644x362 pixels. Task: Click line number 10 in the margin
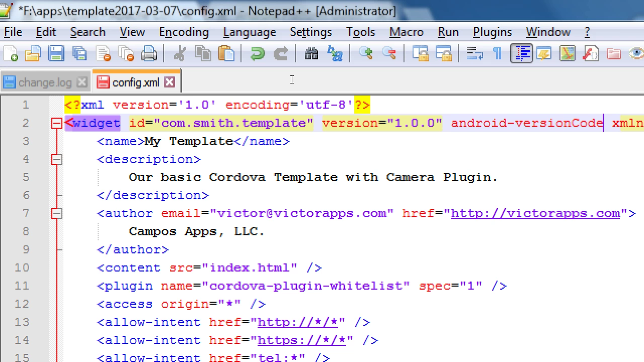point(22,268)
